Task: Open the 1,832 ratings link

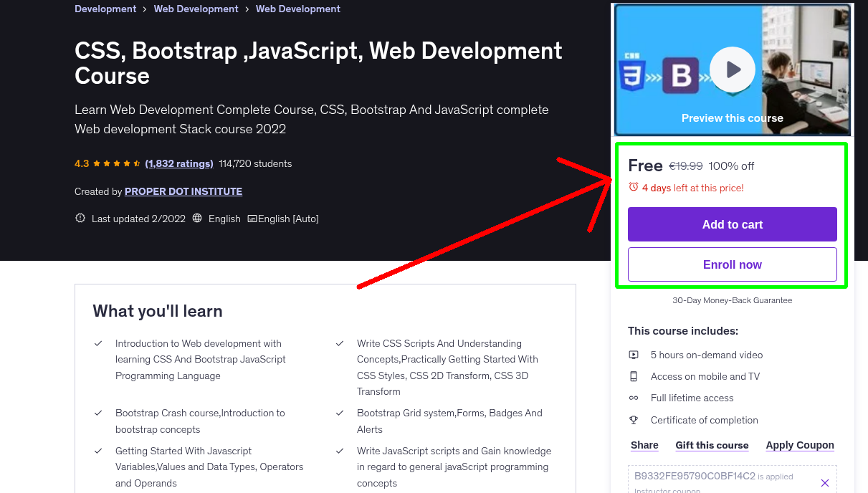Action: [x=179, y=163]
